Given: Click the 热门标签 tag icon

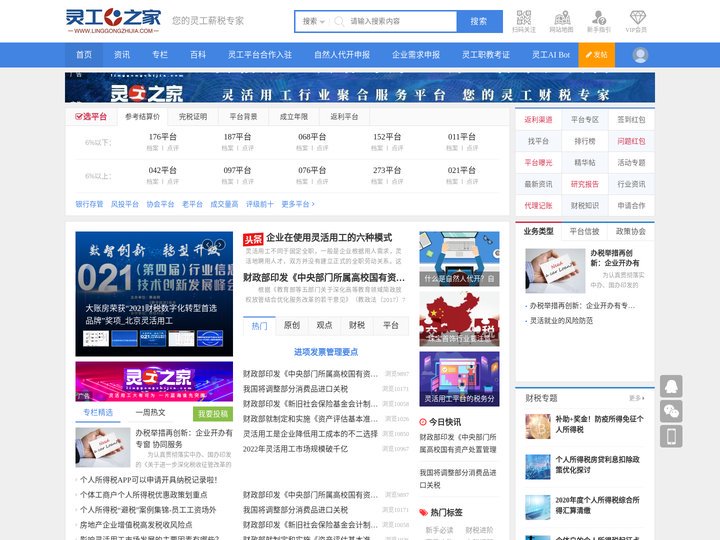Looking at the screenshot, I should tap(423, 512).
